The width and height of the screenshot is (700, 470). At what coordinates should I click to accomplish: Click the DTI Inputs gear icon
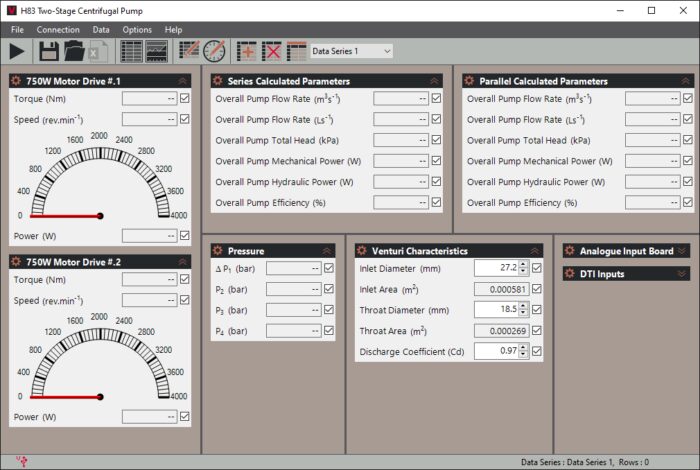point(570,273)
